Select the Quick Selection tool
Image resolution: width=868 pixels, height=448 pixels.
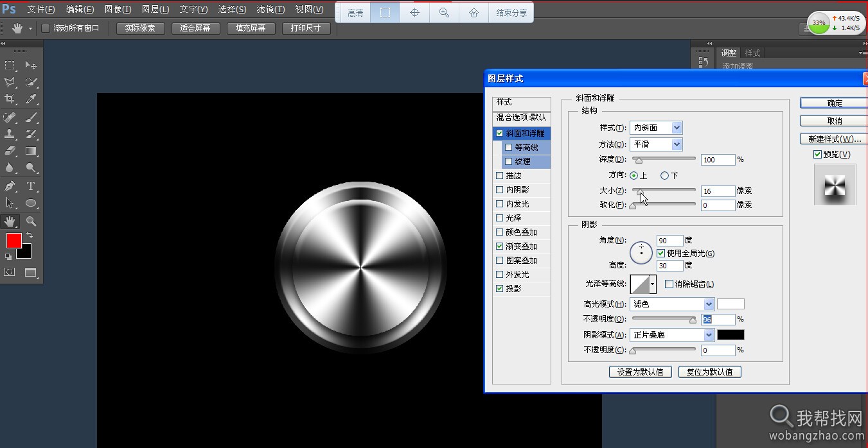[31, 82]
